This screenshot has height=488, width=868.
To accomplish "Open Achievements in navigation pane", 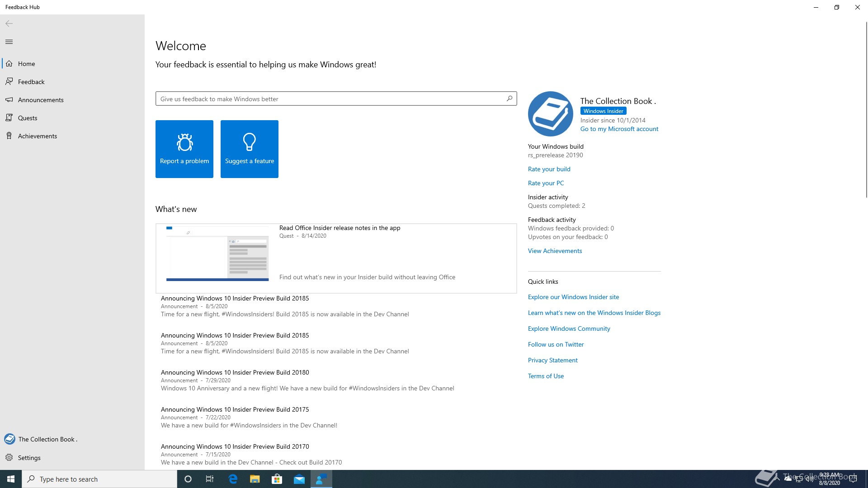I will point(72,136).
